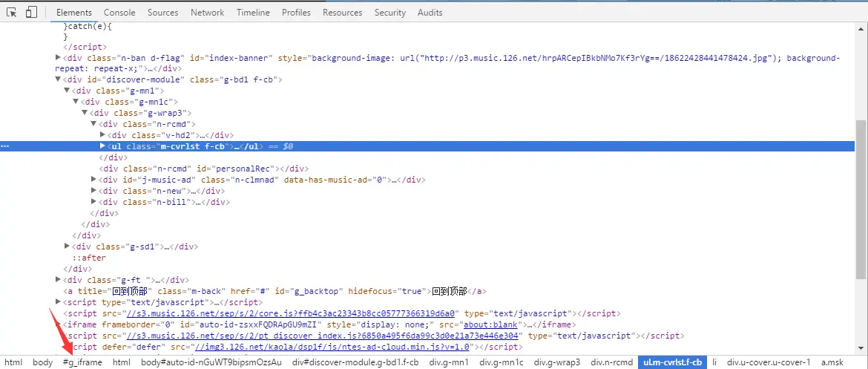Toggle the device toolbar icon
This screenshot has height=369, width=868.
click(32, 12)
